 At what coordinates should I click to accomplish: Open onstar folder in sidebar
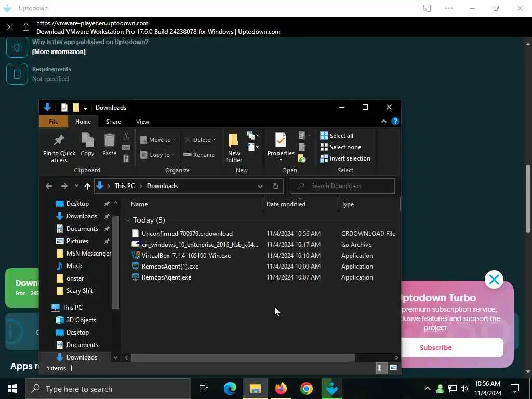coord(75,278)
